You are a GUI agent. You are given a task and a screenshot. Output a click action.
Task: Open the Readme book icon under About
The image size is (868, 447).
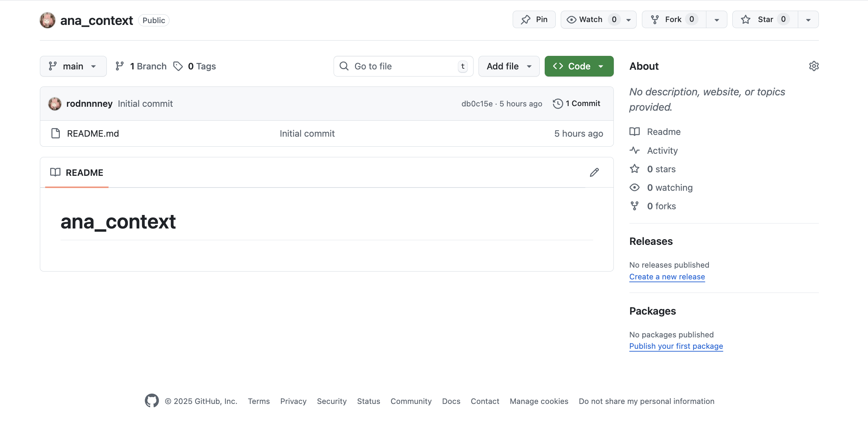[635, 132]
